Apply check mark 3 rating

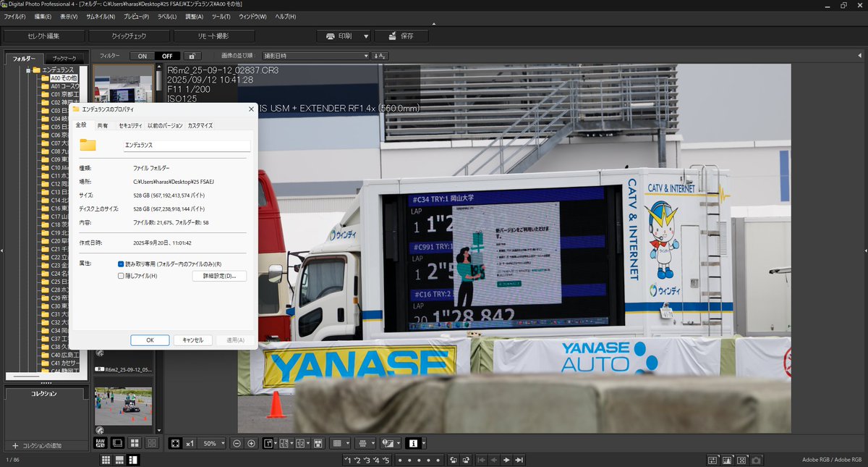367,460
